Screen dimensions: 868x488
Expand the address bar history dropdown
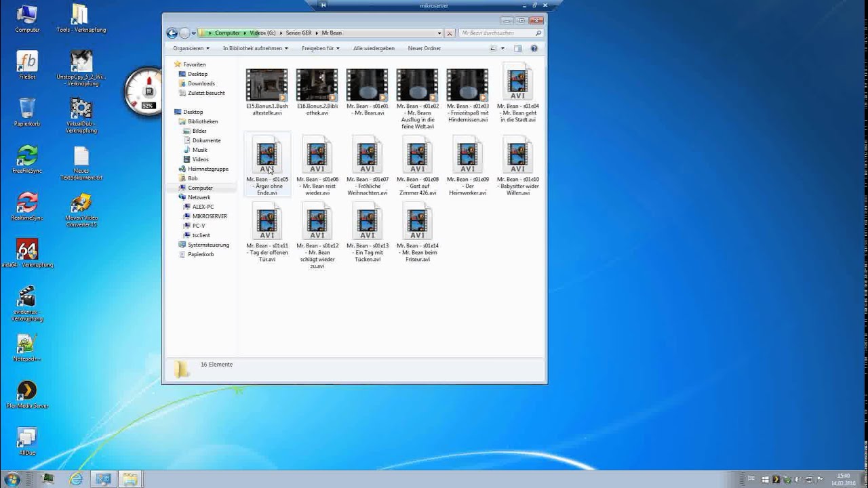coord(439,33)
